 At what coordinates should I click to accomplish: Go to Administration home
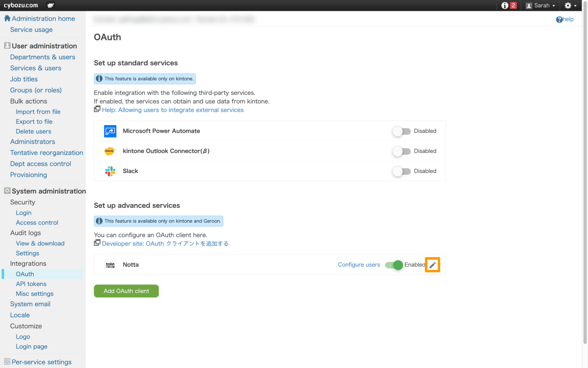coord(43,18)
